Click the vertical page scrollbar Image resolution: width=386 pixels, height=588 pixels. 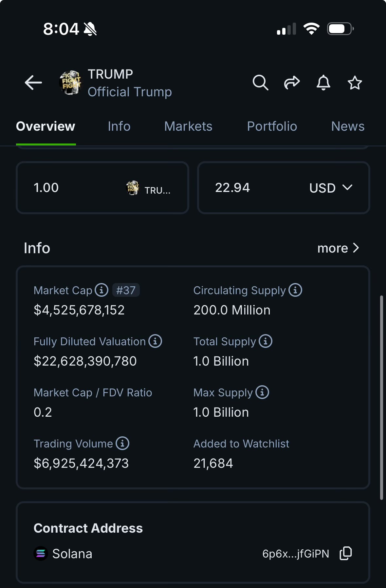click(381, 397)
